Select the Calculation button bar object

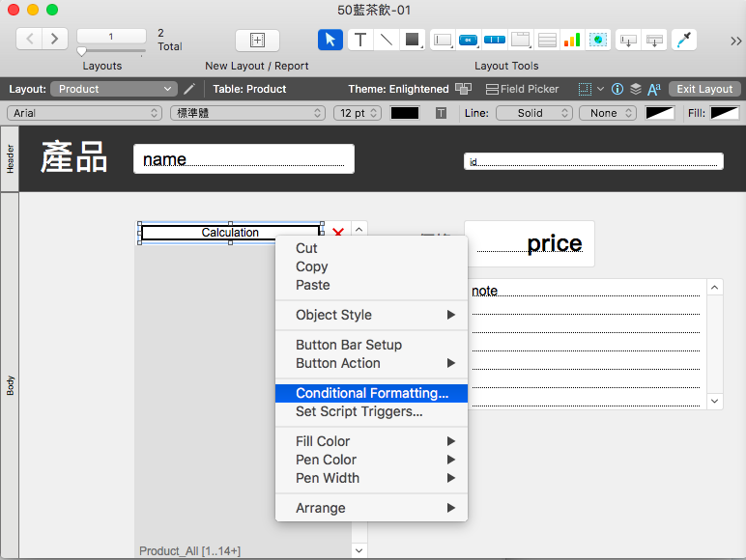230,233
